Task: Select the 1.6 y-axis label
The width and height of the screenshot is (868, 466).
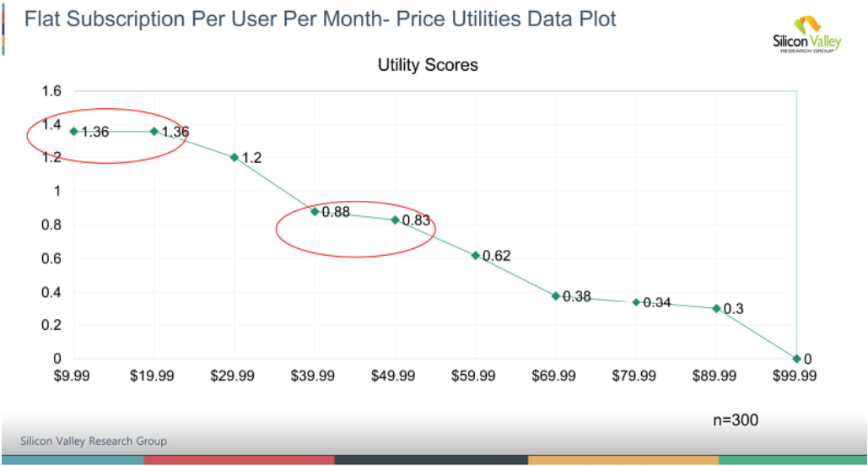Action: [x=51, y=91]
